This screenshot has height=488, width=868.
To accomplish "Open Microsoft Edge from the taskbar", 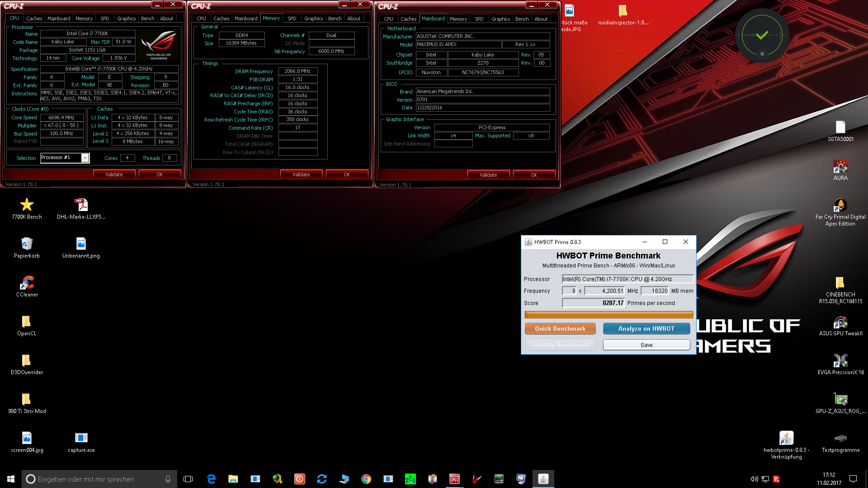I will click(x=211, y=479).
